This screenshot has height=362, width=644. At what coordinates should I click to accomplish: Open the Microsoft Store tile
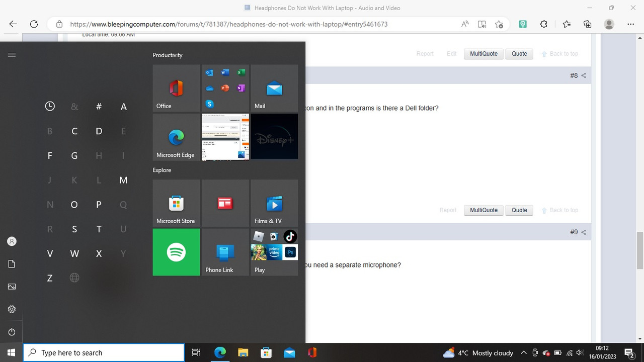pos(176,203)
